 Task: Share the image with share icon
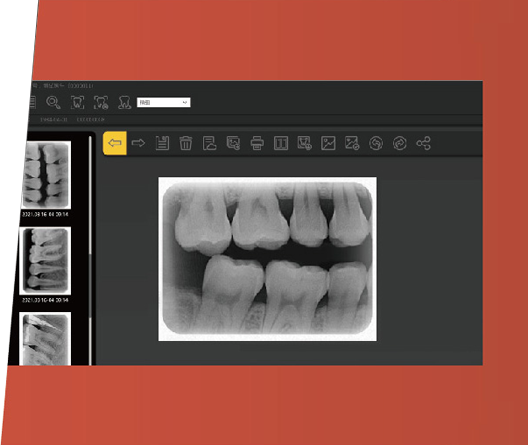click(423, 143)
